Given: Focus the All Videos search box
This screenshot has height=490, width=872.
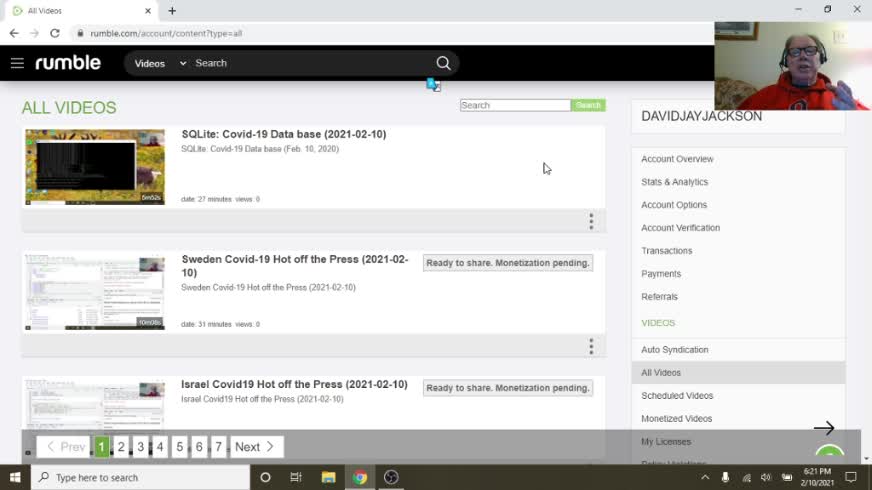Looking at the screenshot, I should (x=515, y=105).
